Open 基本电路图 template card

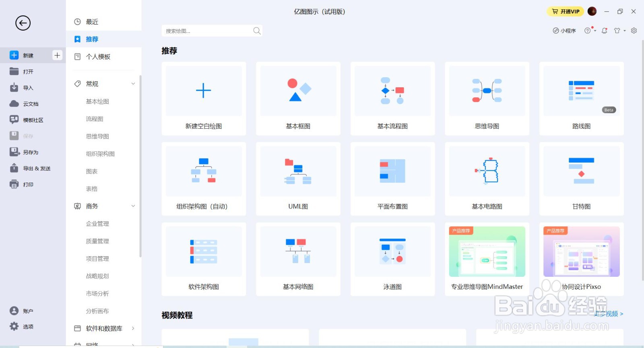click(x=487, y=179)
